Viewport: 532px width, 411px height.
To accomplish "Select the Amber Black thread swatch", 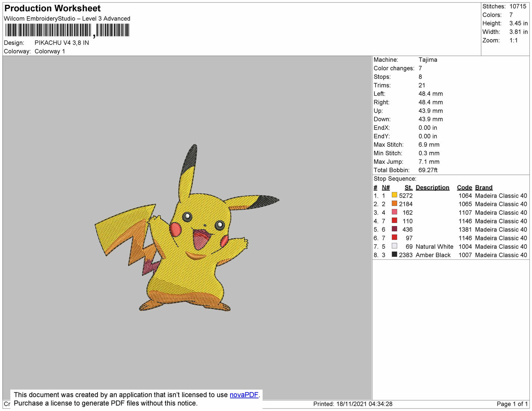I will [394, 254].
